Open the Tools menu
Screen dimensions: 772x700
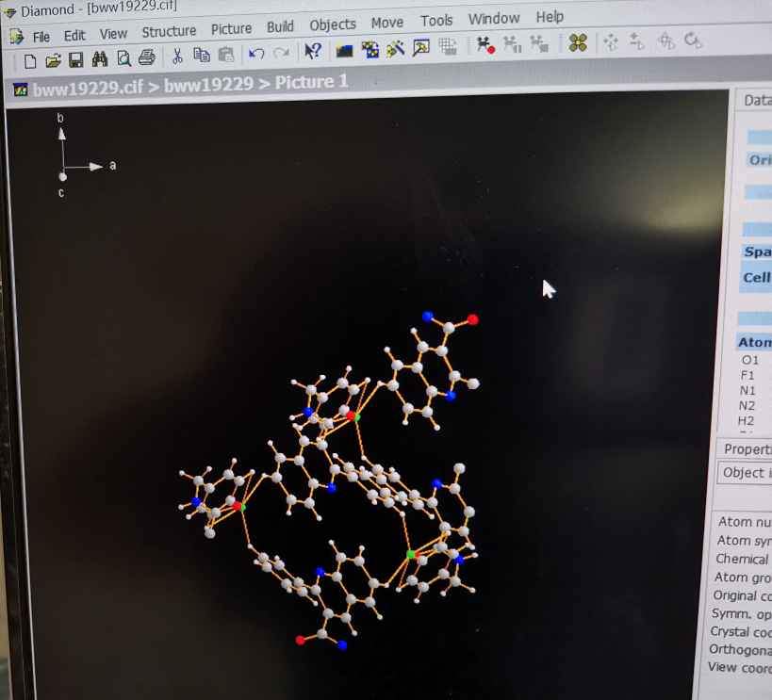(436, 20)
